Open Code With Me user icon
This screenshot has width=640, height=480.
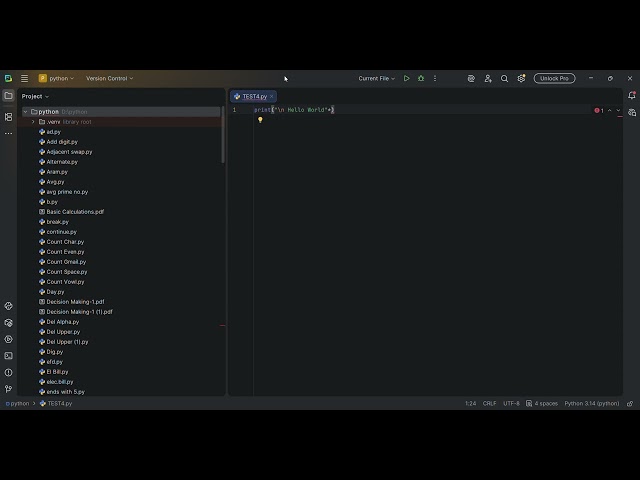click(488, 78)
